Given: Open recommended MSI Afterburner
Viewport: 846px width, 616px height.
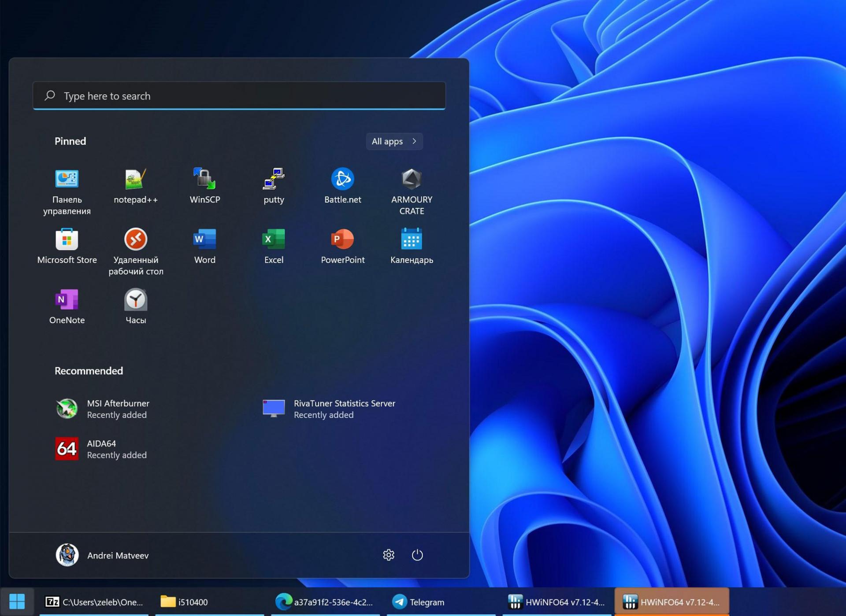Looking at the screenshot, I should point(102,409).
